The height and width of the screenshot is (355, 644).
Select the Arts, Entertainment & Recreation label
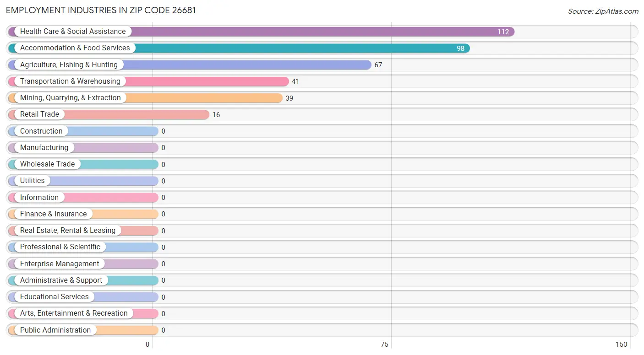point(74,313)
